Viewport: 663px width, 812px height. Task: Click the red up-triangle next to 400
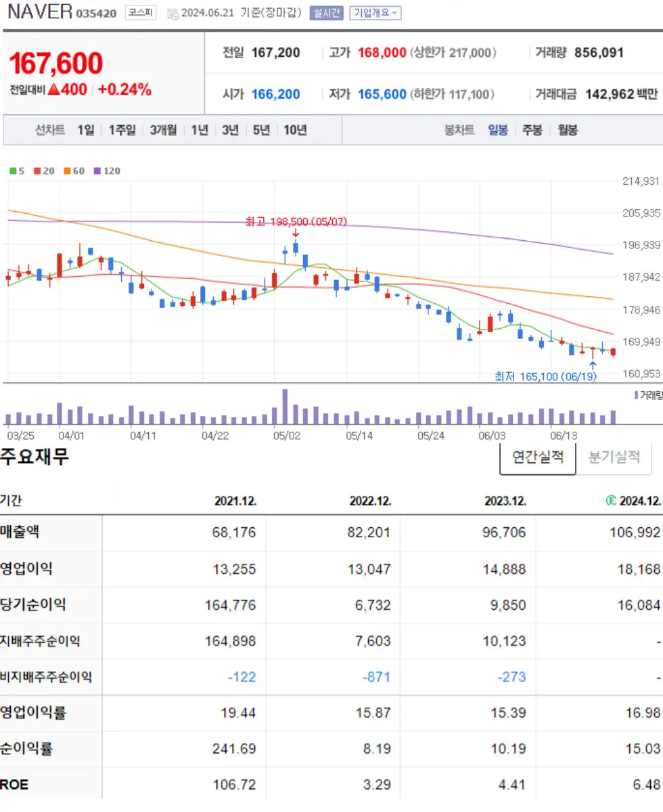[53, 89]
